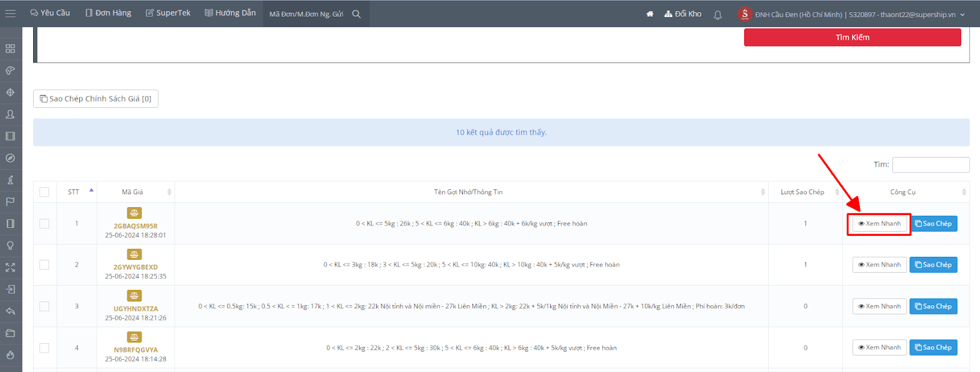Click Xem Nhanh for 2GYWYGBEXD
This screenshot has height=372, width=980.
point(880,265)
